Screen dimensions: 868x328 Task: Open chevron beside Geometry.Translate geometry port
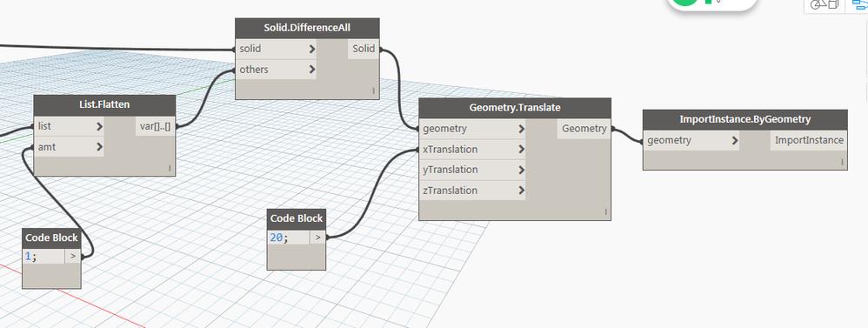(522, 129)
